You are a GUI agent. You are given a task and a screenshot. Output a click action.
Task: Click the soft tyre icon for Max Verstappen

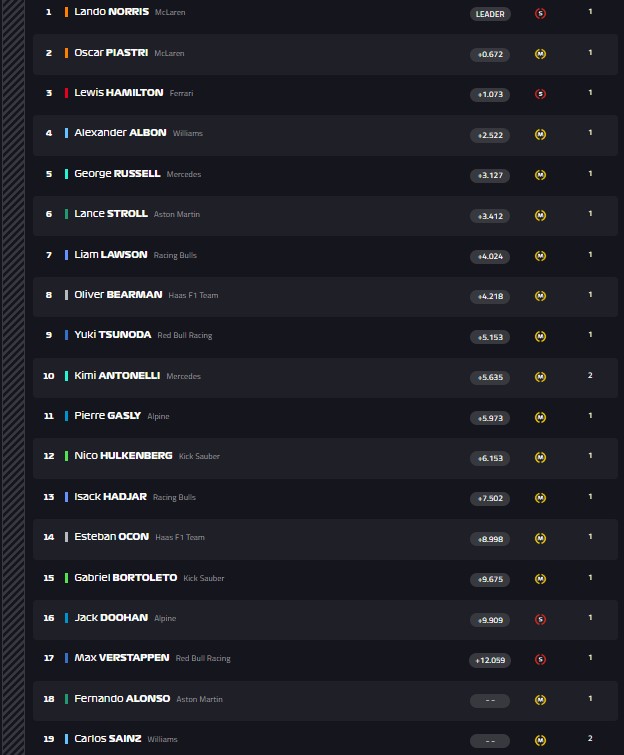540,659
